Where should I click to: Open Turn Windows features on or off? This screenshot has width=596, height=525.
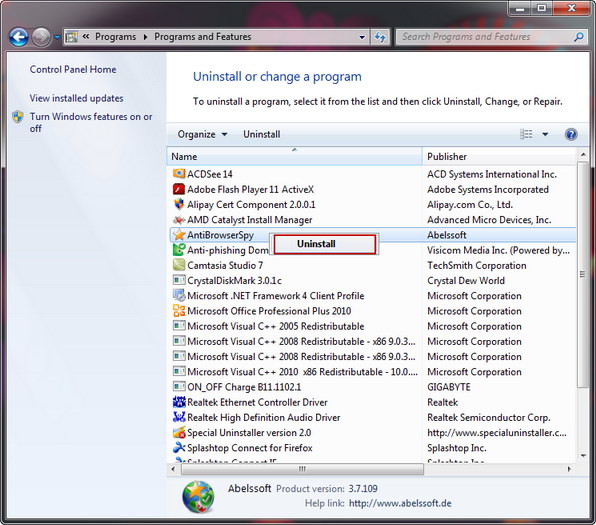(91, 122)
